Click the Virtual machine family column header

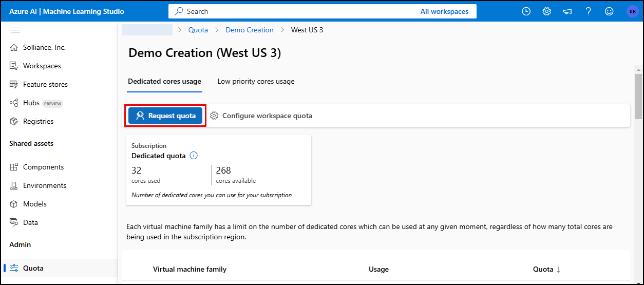[190, 269]
